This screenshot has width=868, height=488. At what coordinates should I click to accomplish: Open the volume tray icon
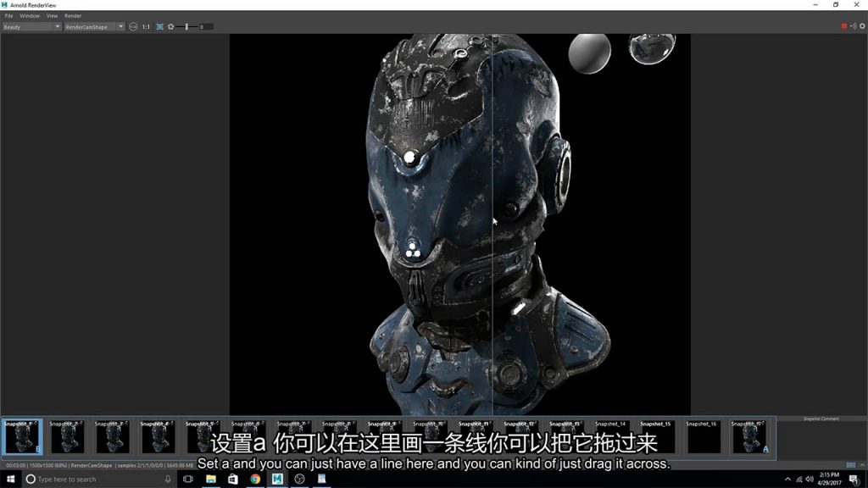810,480
